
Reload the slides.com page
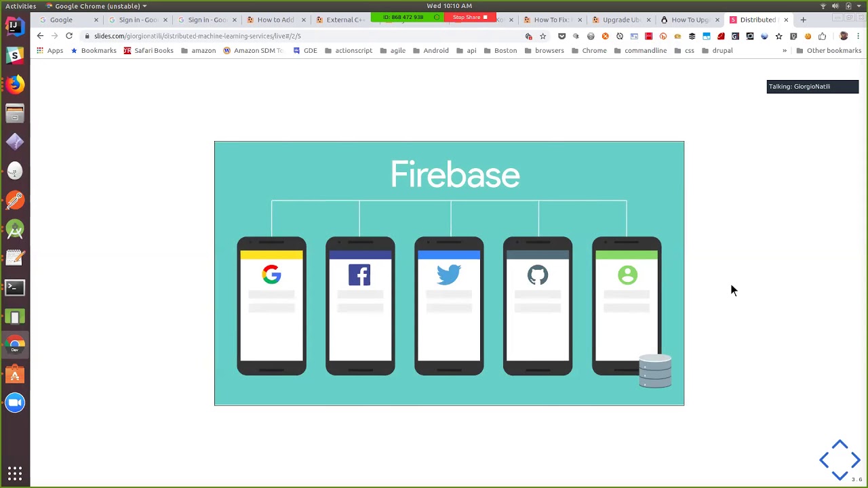68,36
